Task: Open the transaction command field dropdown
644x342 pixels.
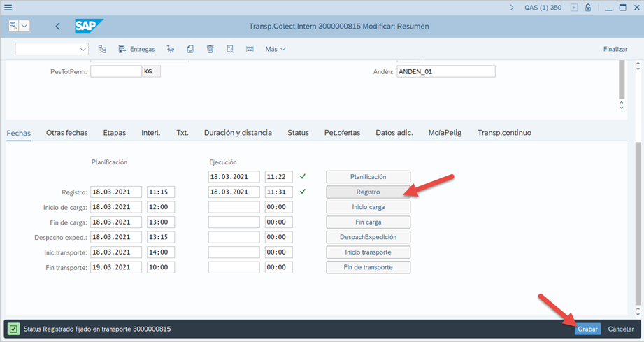Action: tap(84, 49)
